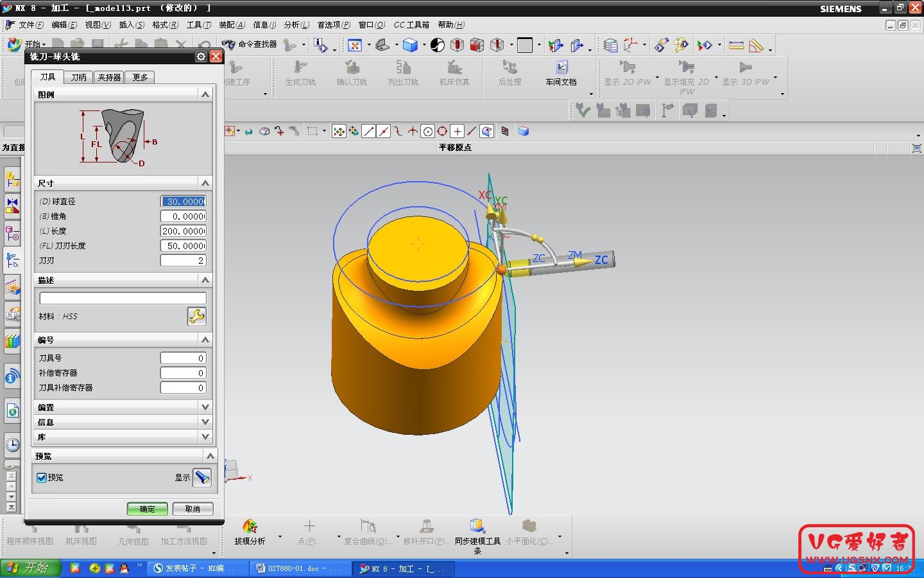924x578 pixels.
Task: Open the File (文件) menu
Action: (31, 25)
